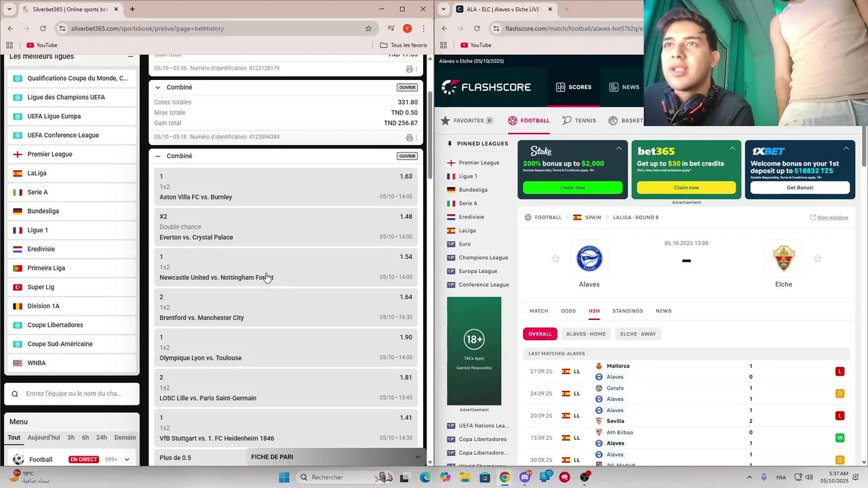The height and width of the screenshot is (488, 868).
Task: Open the apps grid in Silverbet365 bookmarks bar
Action: click(x=9, y=45)
